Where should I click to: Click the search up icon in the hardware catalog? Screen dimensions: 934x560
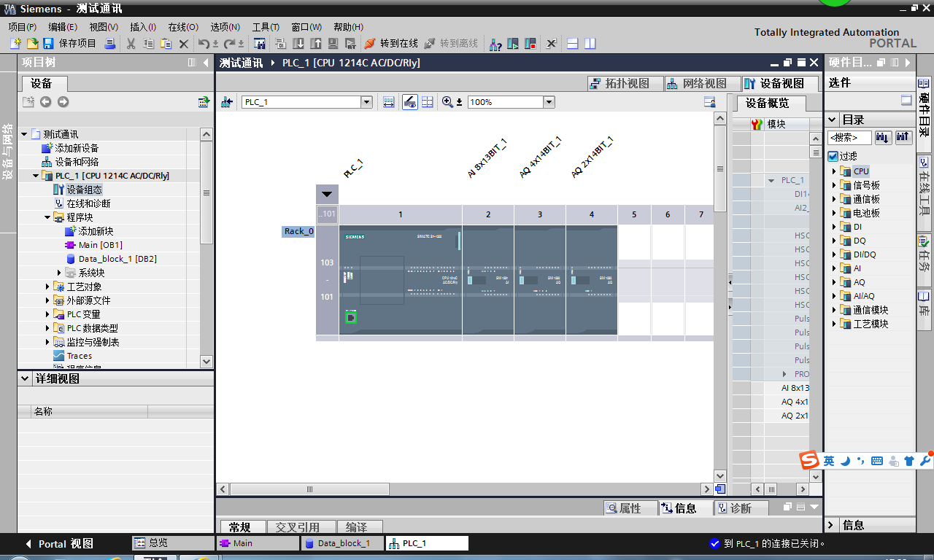pos(903,137)
